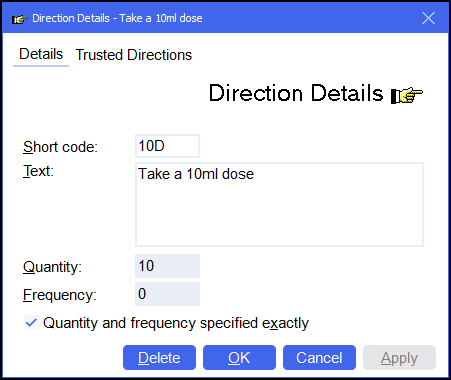
Task: Delete this direction with the Delete button
Action: click(x=159, y=358)
